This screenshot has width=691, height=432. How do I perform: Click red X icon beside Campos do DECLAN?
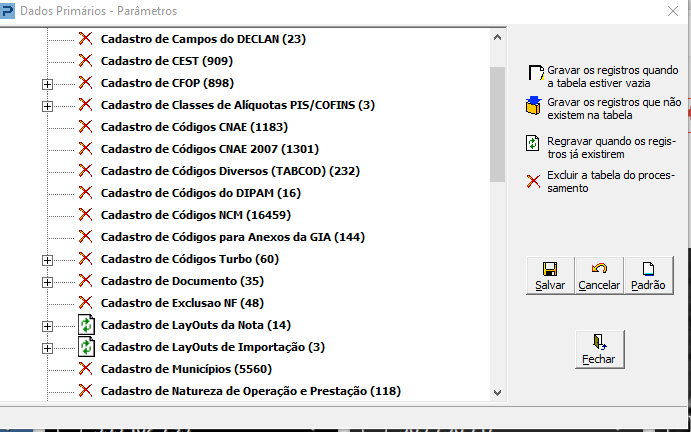[x=85, y=38]
